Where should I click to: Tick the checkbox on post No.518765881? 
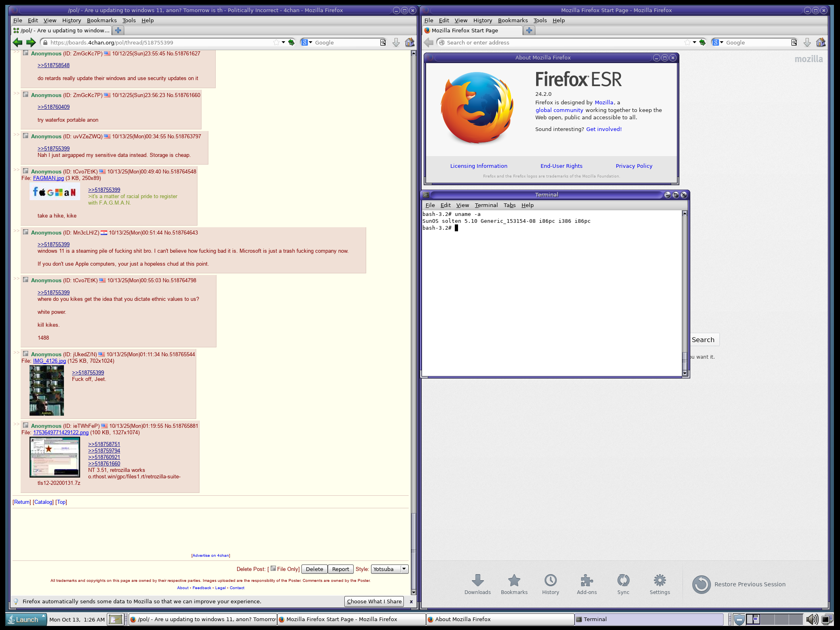click(x=25, y=425)
